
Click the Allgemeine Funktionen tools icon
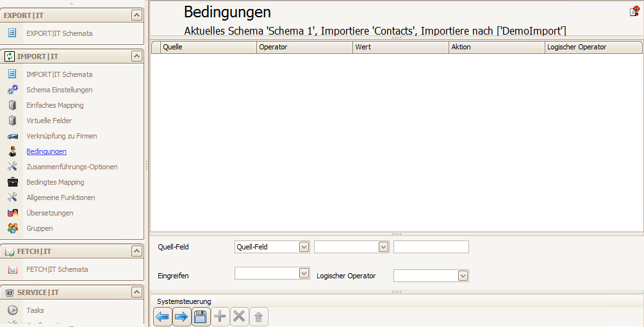(12, 197)
